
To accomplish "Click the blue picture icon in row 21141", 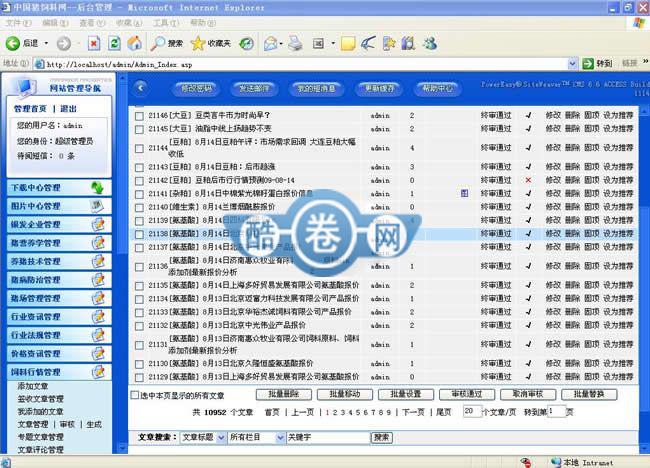I will [x=465, y=193].
